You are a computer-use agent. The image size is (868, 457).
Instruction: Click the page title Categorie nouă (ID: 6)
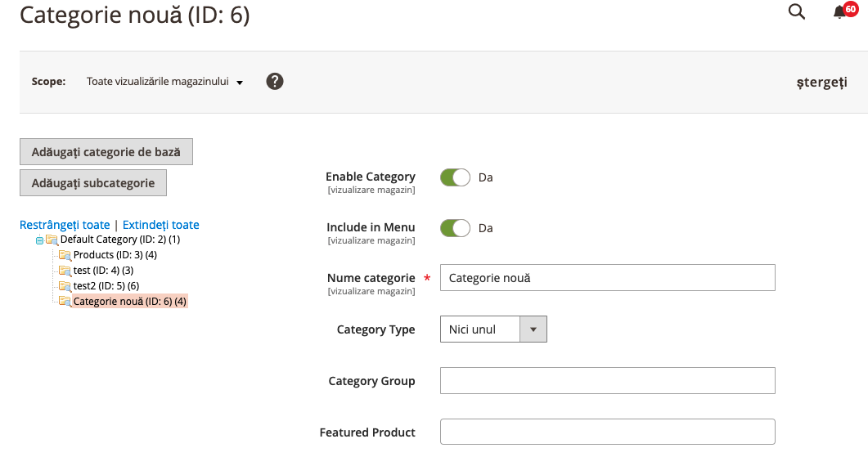[134, 15]
